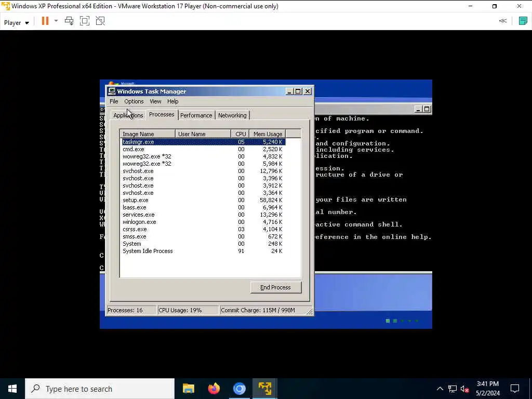This screenshot has width=532, height=399.
Task: Send Ctrl+Alt+Del to the virtual machine
Action: point(69,21)
